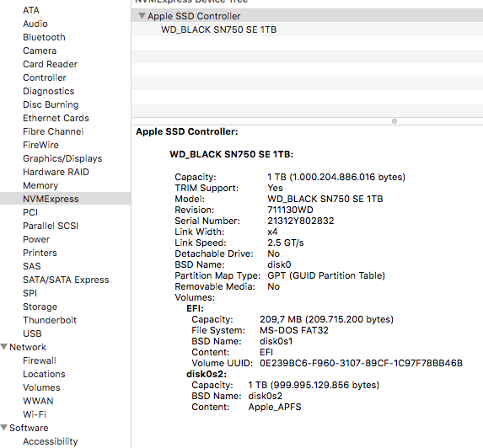This screenshot has height=448, width=483.
Task: Select WD_BLACK SN750 SE 1TB device row
Action: [x=307, y=29]
